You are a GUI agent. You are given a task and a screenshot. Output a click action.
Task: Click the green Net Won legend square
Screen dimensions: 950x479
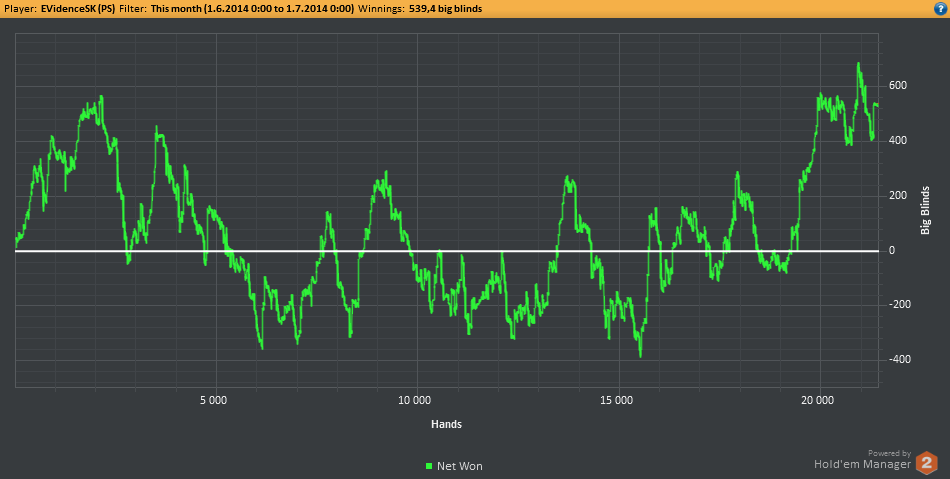pos(429,466)
